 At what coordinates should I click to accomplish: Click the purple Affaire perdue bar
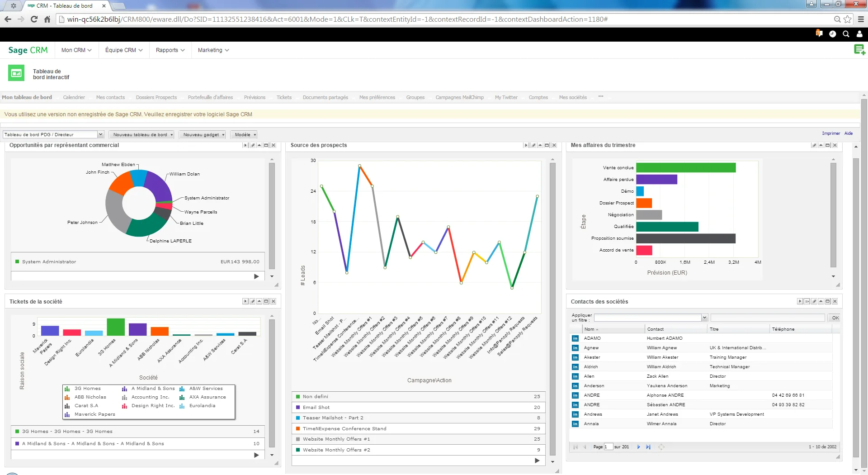pyautogui.click(x=656, y=180)
